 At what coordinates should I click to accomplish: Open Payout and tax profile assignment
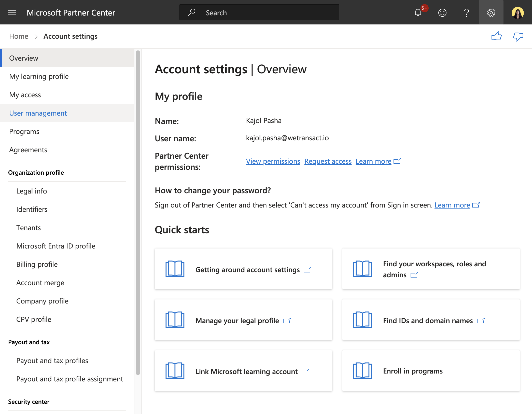(67, 379)
